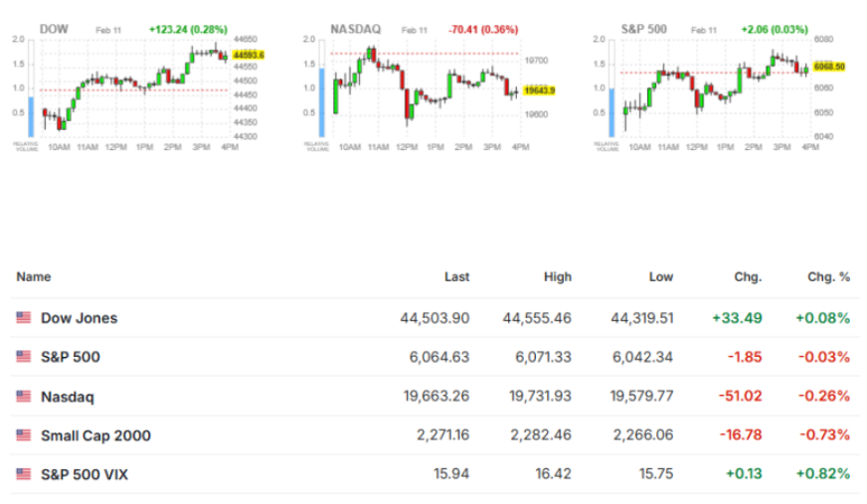Image resolution: width=867 pixels, height=504 pixels.
Task: Click the DOW price label 44593.6
Action: point(249,56)
